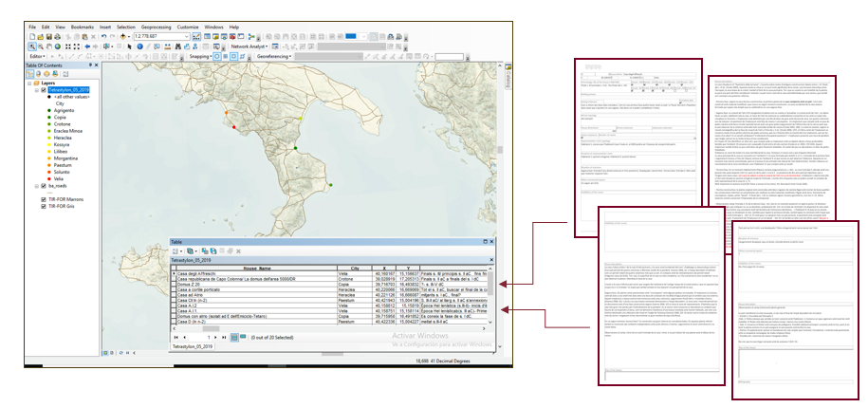Image resolution: width=868 pixels, height=408 pixels.
Task: Click the Tetrastylon_05_2019 table tab
Action: (193, 348)
